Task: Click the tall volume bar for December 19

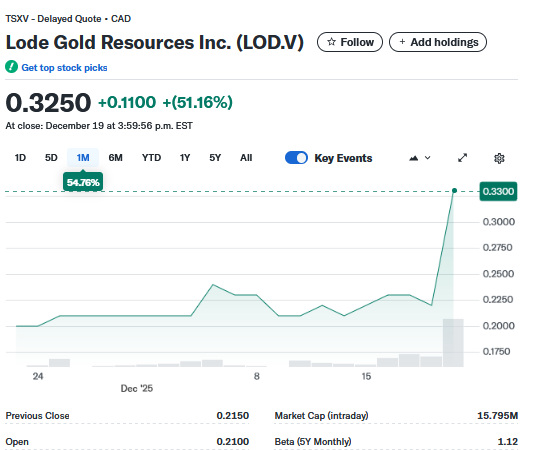Action: 453,343
